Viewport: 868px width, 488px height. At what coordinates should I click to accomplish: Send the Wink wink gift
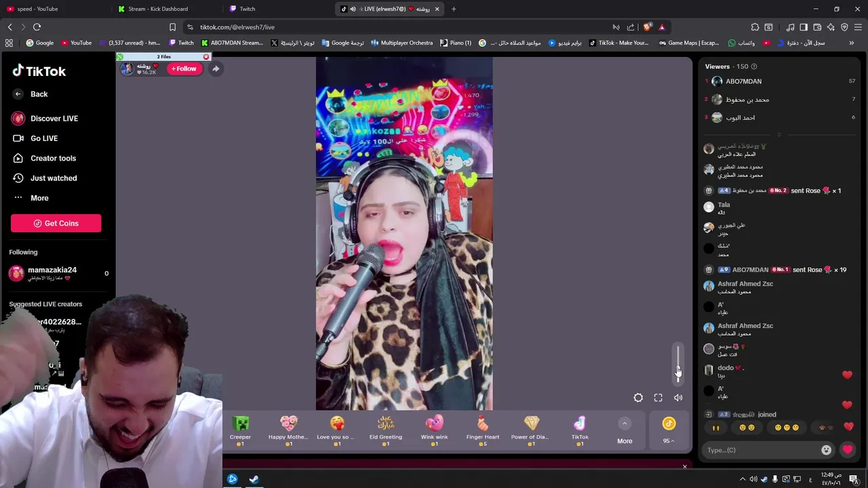(x=434, y=431)
